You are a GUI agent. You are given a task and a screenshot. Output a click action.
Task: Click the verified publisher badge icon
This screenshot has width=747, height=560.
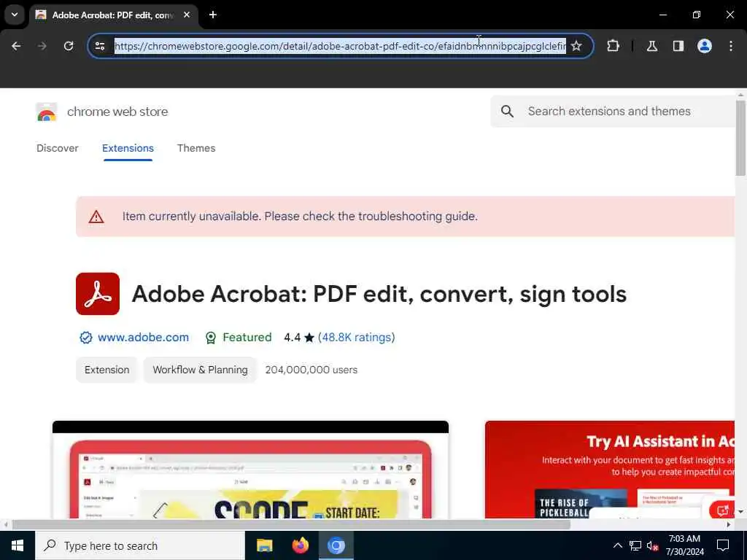pos(86,338)
